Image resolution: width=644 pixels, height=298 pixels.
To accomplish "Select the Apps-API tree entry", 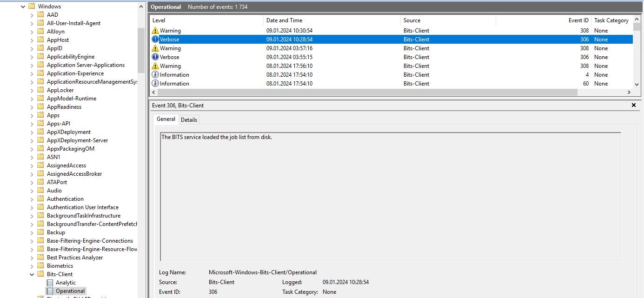I will point(59,124).
